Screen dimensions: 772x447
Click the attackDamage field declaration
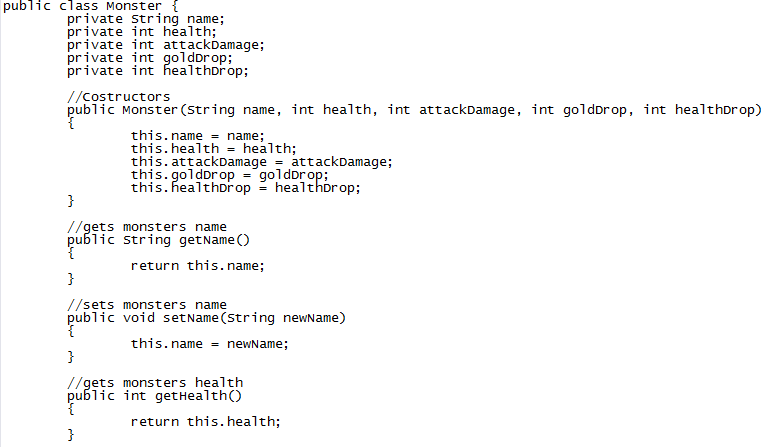coord(165,45)
